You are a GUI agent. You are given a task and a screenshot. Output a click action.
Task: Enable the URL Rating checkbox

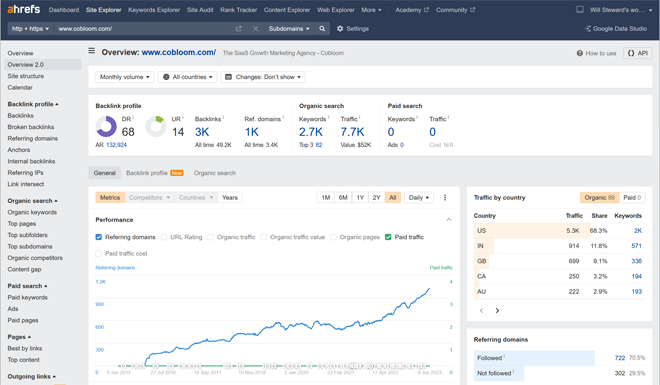[164, 237]
